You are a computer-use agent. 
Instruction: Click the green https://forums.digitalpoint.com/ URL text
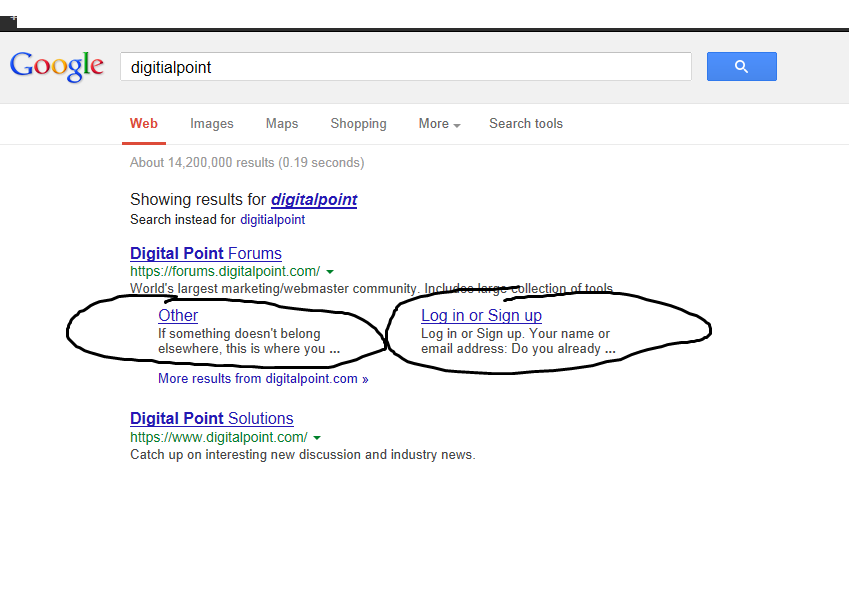click(x=225, y=271)
